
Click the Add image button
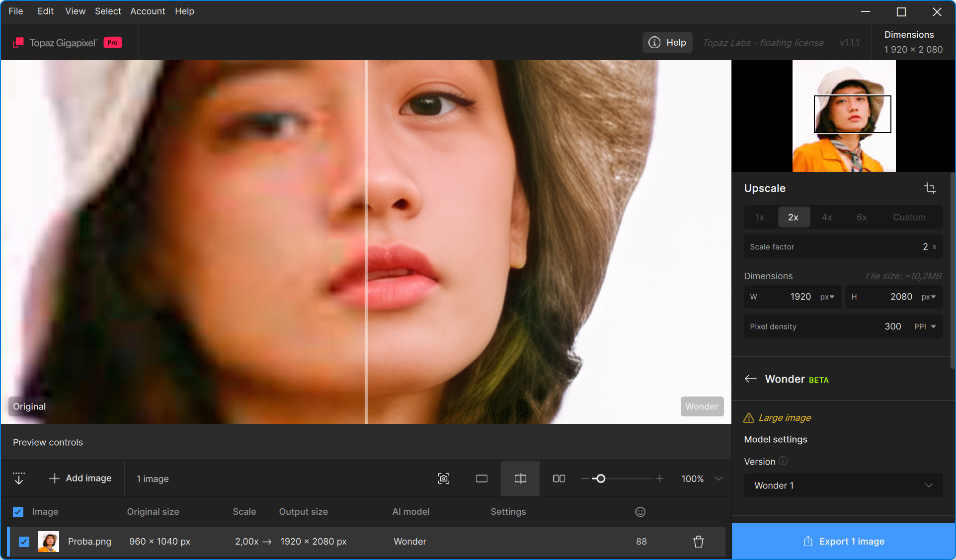80,478
